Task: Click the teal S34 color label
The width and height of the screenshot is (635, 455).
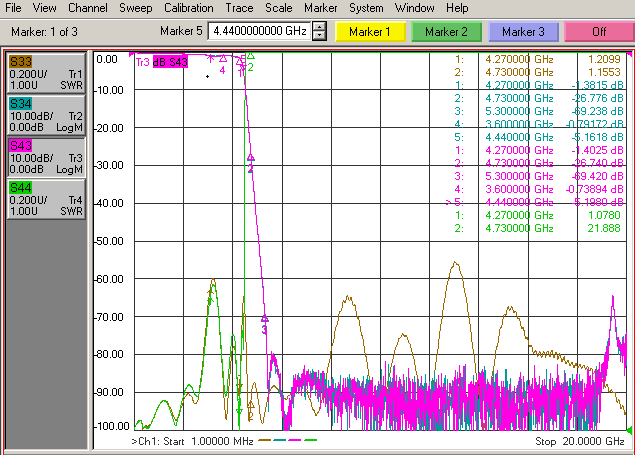Action: pyautogui.click(x=21, y=104)
